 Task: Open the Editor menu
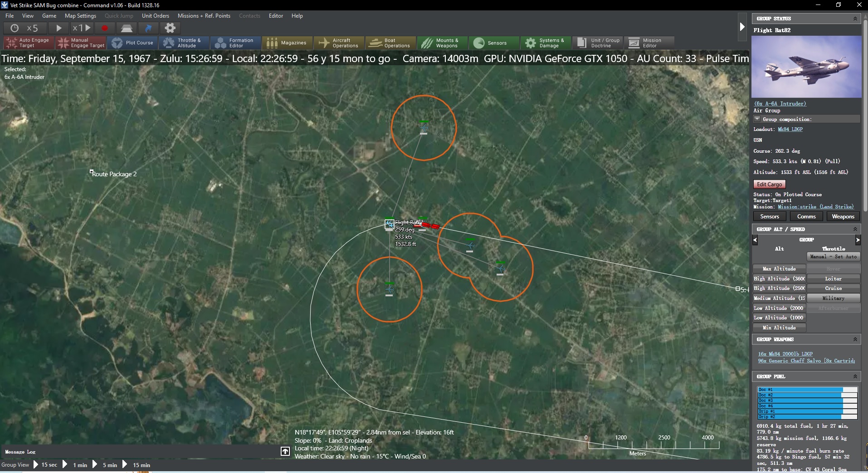(x=276, y=16)
